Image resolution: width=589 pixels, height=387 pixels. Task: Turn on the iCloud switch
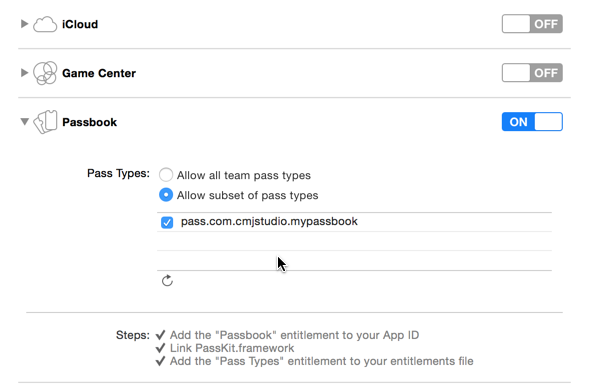click(532, 24)
